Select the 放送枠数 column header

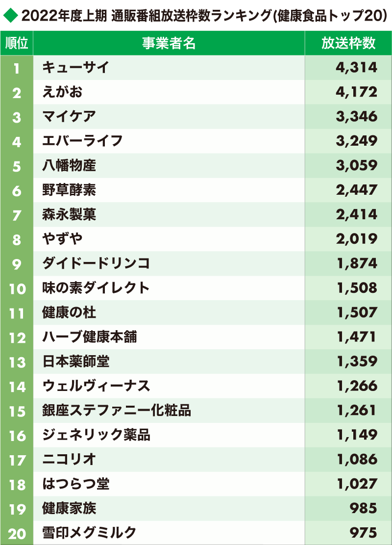click(348, 43)
